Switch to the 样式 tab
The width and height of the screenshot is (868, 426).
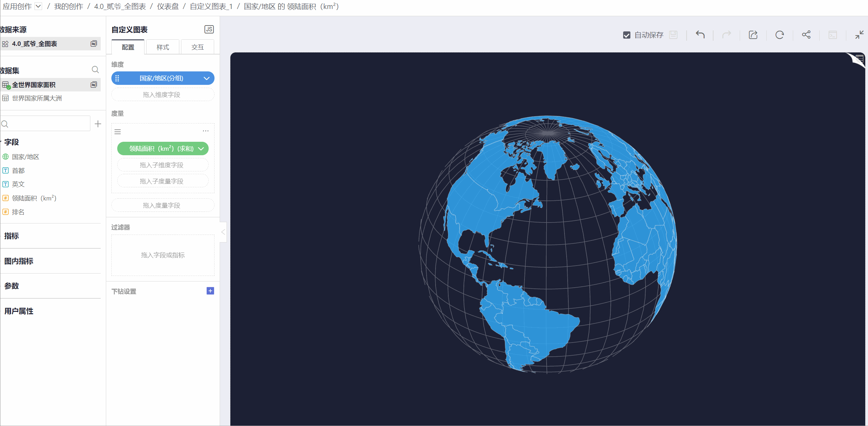point(163,47)
